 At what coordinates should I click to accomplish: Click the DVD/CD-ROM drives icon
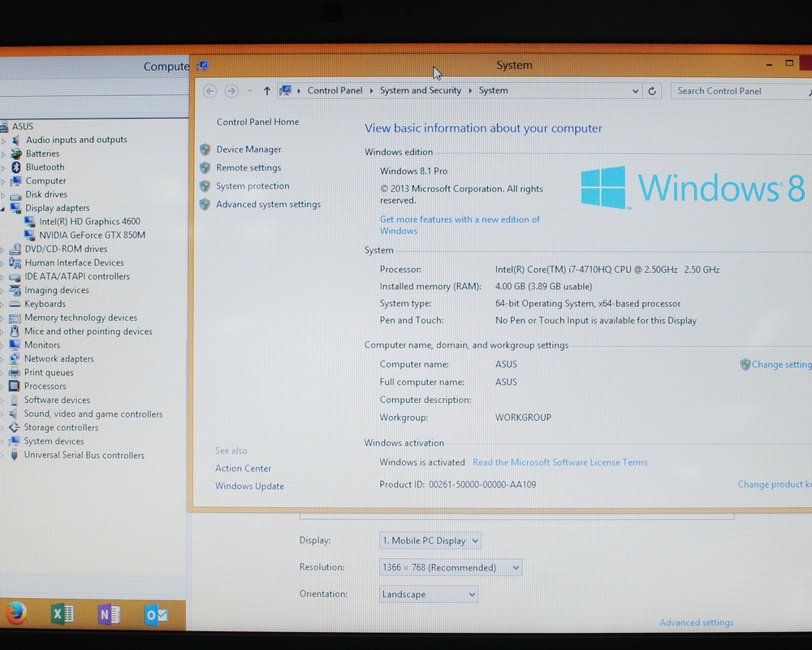(x=15, y=249)
